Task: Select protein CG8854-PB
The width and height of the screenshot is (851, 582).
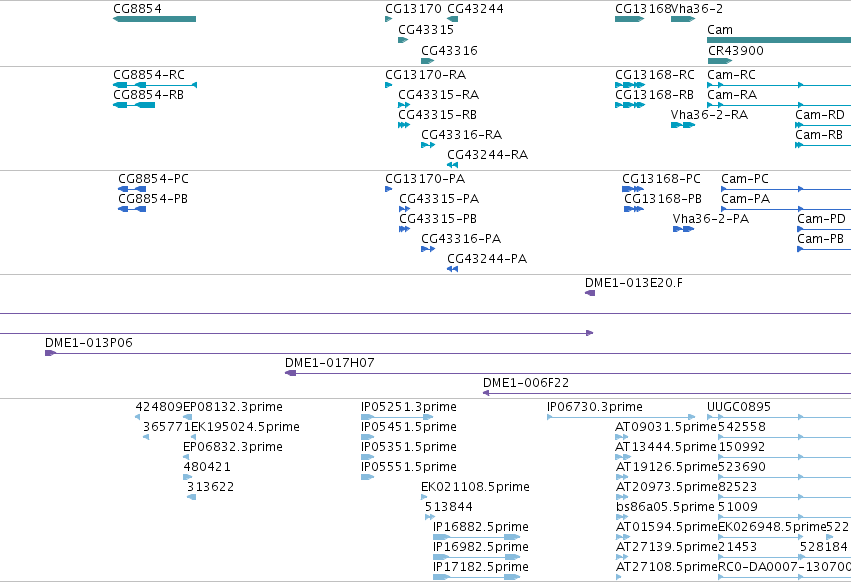Action: [153, 199]
